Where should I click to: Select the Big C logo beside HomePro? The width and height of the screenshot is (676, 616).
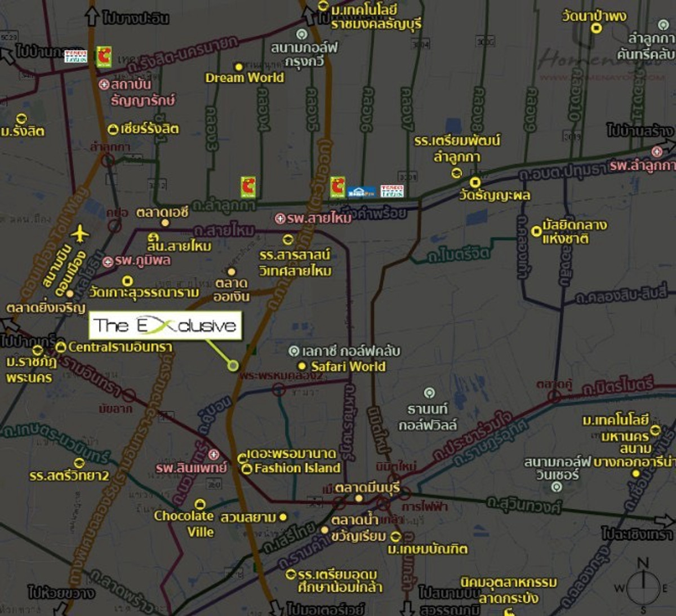(337, 187)
